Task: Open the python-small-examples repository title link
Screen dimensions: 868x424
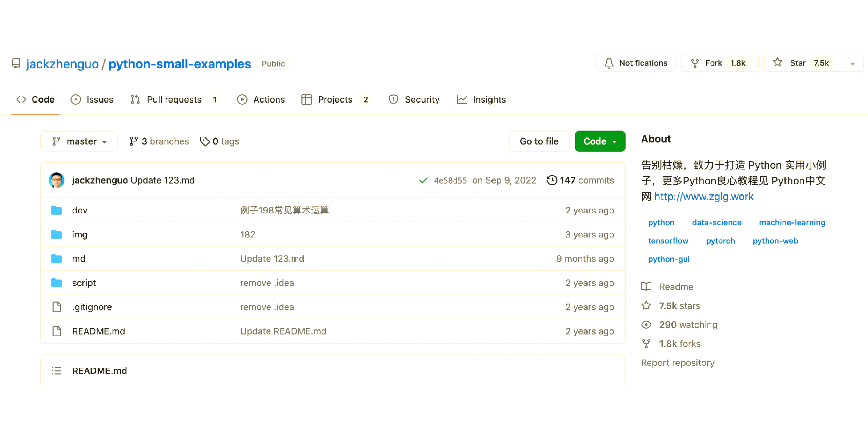Action: pos(180,64)
